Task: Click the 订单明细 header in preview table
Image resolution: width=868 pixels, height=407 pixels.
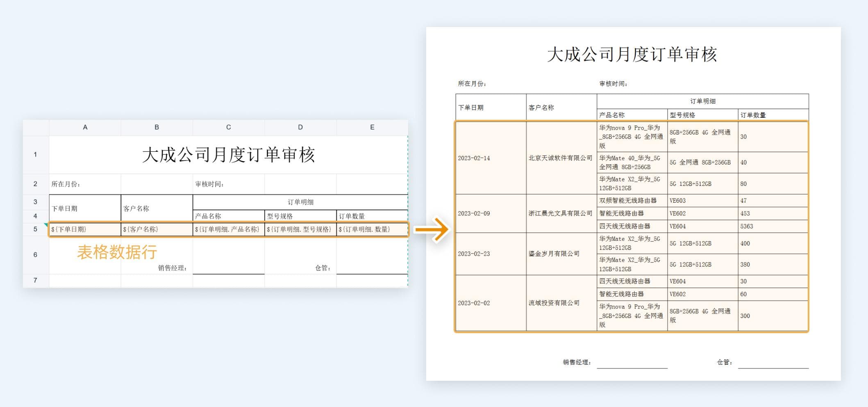Action: [703, 101]
